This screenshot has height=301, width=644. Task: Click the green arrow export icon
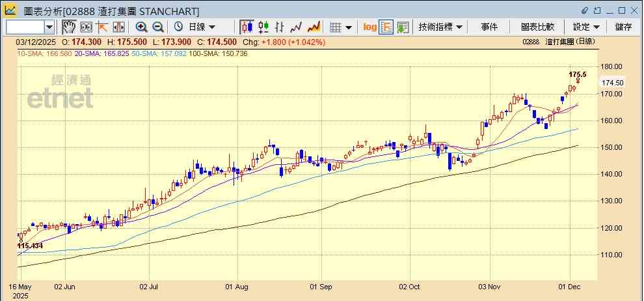(x=403, y=27)
